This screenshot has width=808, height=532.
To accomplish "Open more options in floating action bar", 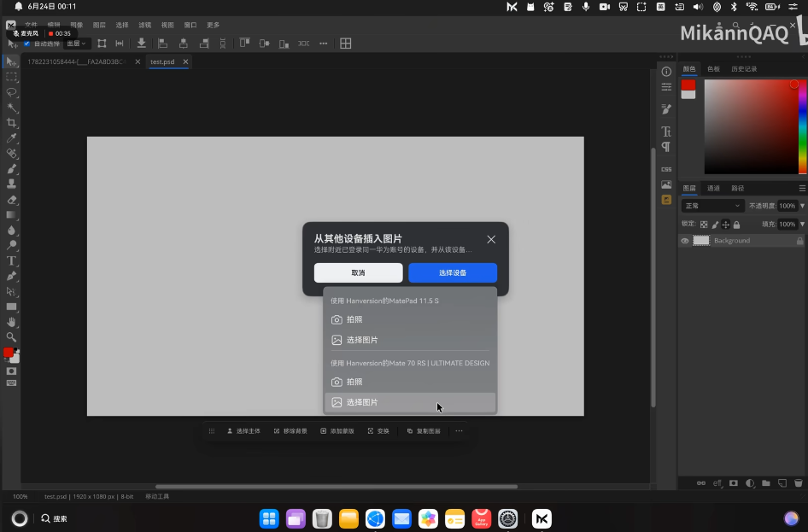I will click(460, 431).
